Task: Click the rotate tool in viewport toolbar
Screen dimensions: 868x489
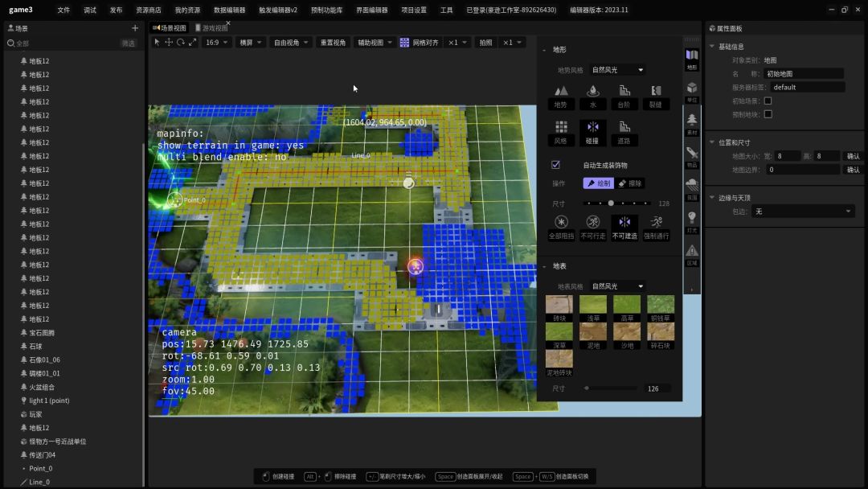Action: [181, 42]
